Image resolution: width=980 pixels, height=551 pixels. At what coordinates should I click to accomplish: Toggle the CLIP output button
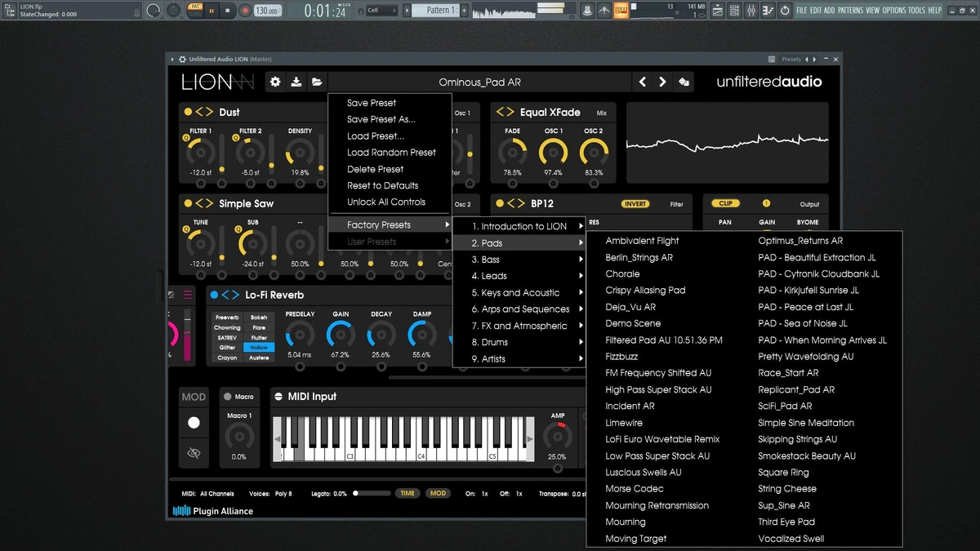(x=724, y=203)
